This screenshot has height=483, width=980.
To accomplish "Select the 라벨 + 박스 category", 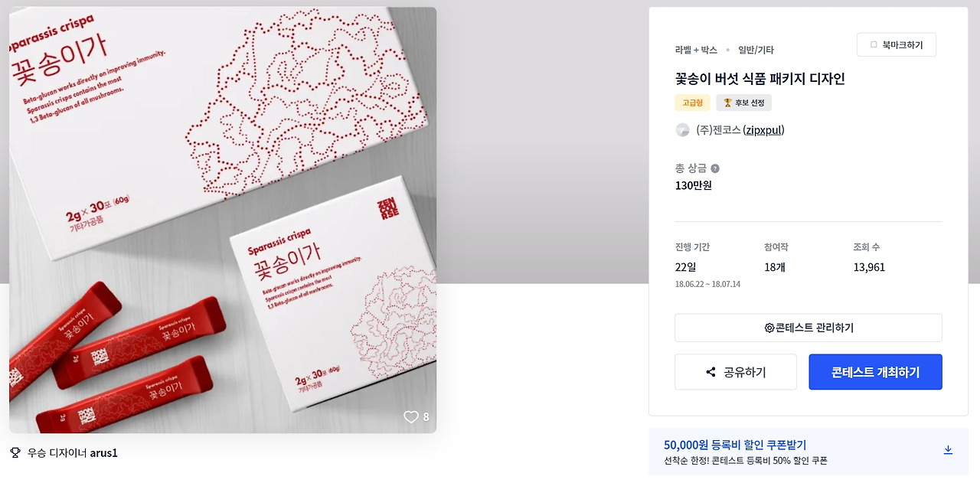I will pos(696,50).
